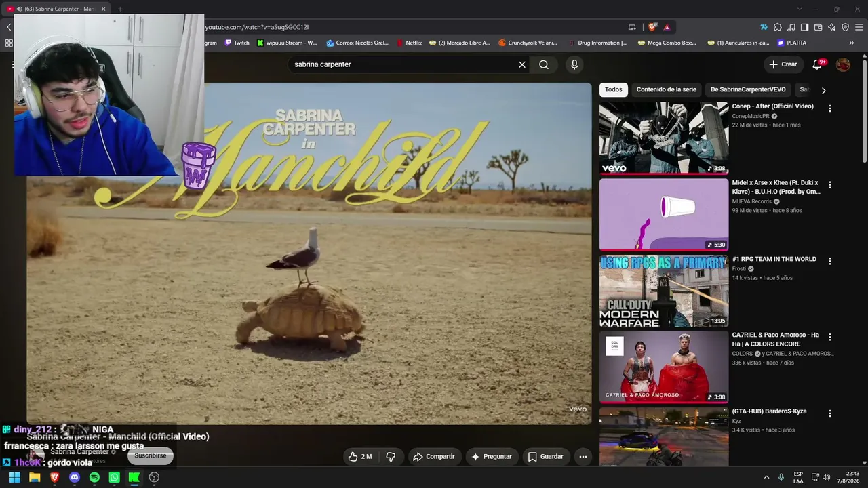Select the 'De SabrinaCarpenterVEVO' chip

[748, 89]
